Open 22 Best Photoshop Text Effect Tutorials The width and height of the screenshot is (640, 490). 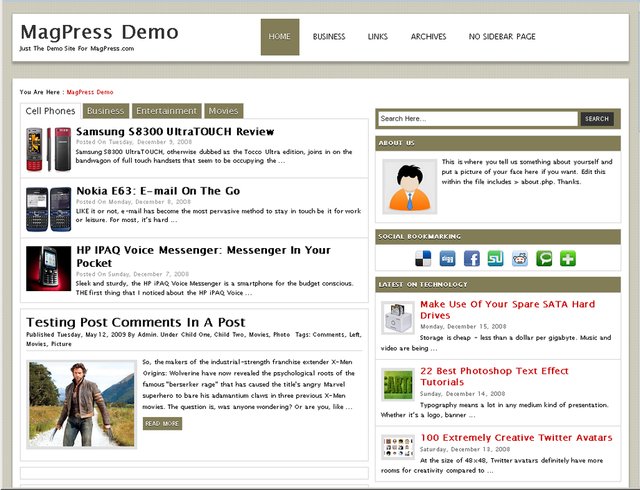[x=494, y=376]
